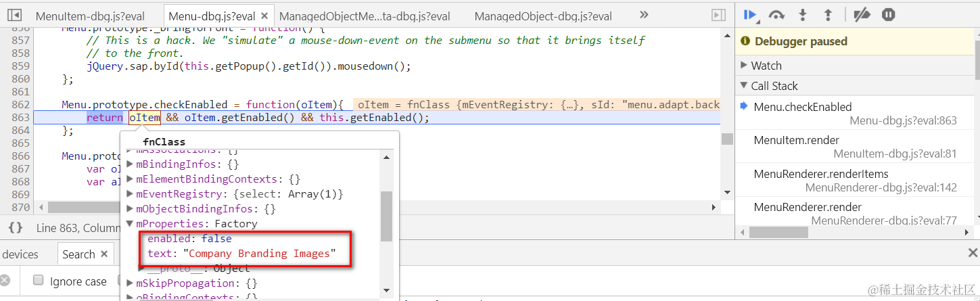This screenshot has width=980, height=301.
Task: Close the Search drawer tab
Action: click(104, 254)
